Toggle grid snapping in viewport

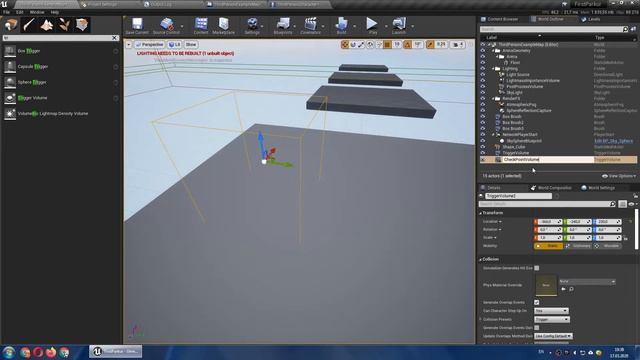(387, 44)
